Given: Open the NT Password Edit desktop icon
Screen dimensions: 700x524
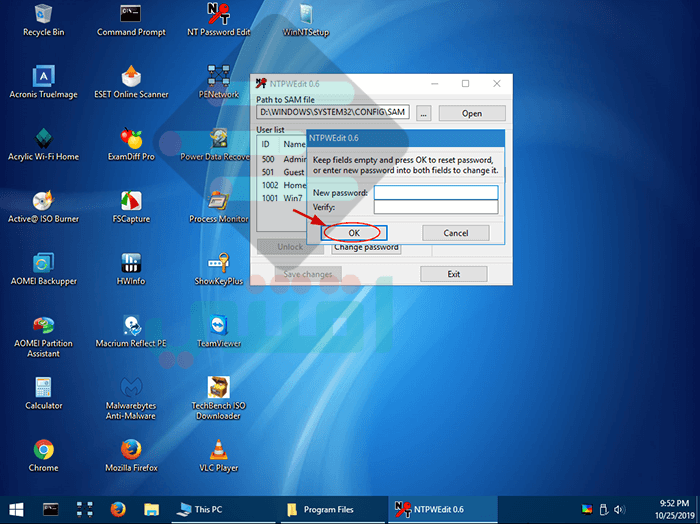Looking at the screenshot, I should click(218, 21).
